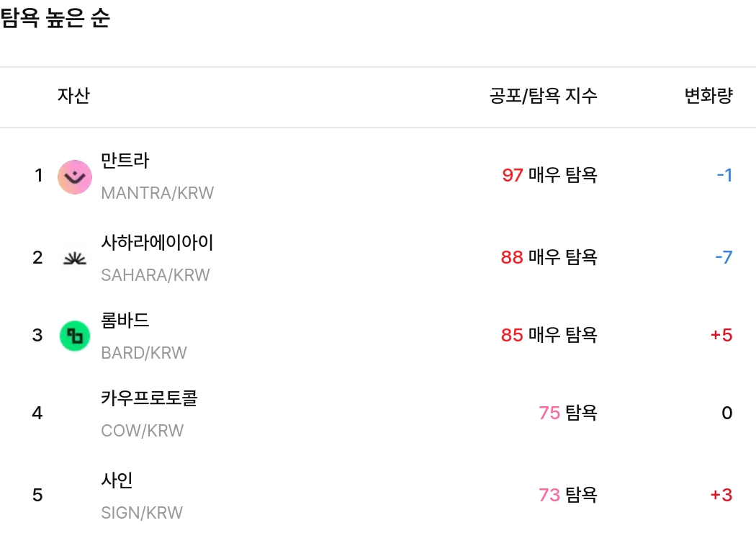The width and height of the screenshot is (756, 546).
Task: Click the Lombard (BARD) green coin icon
Action: [74, 335]
